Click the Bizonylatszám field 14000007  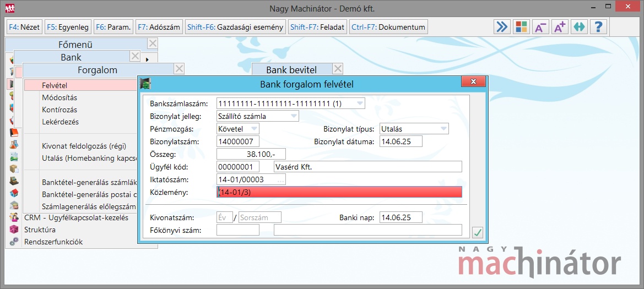(238, 141)
